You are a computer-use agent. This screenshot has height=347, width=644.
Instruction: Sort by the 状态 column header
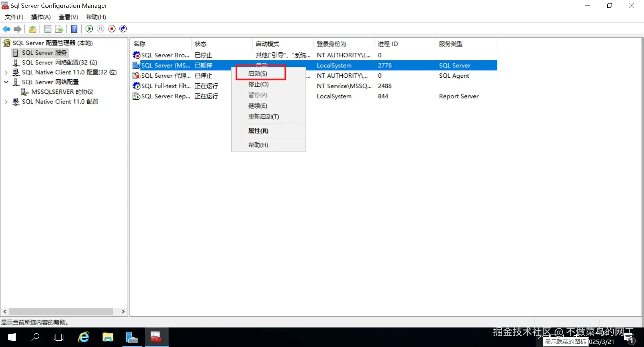[222, 44]
